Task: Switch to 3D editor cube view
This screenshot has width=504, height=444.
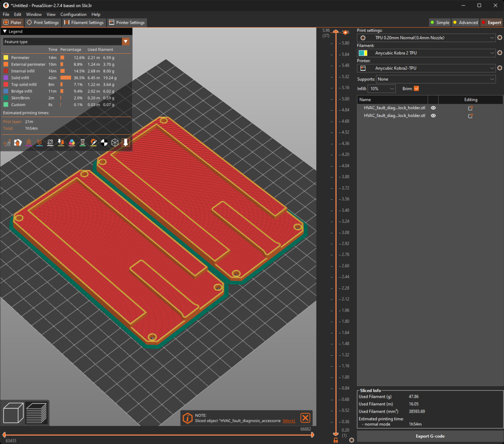Action: pos(13,412)
